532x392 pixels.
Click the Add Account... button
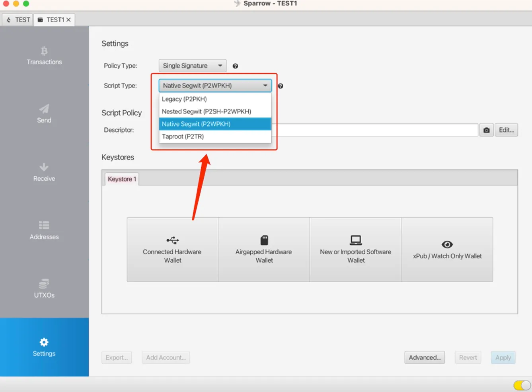(166, 357)
